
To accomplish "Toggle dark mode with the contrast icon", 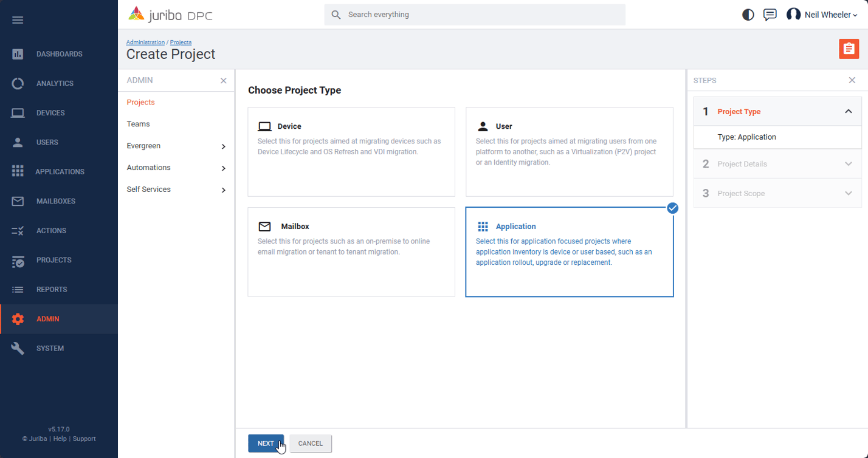I will (x=748, y=14).
